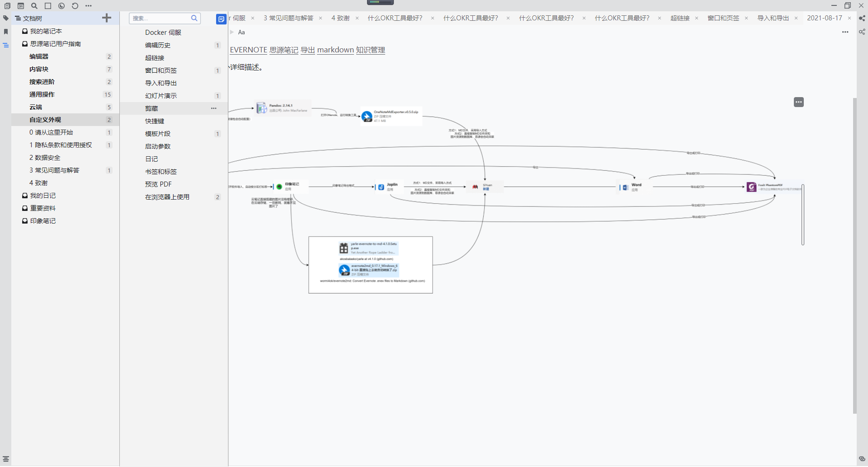Open the tags panel from the left dock

[6, 19]
